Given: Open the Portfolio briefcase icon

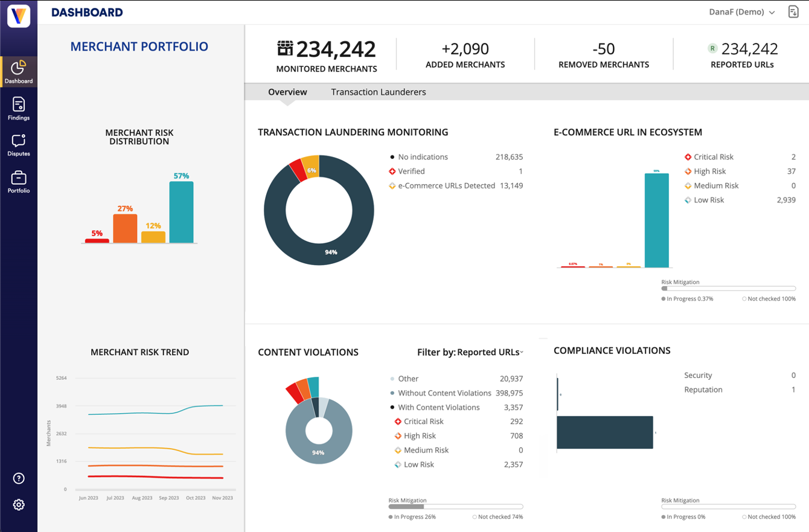Looking at the screenshot, I should tap(19, 182).
